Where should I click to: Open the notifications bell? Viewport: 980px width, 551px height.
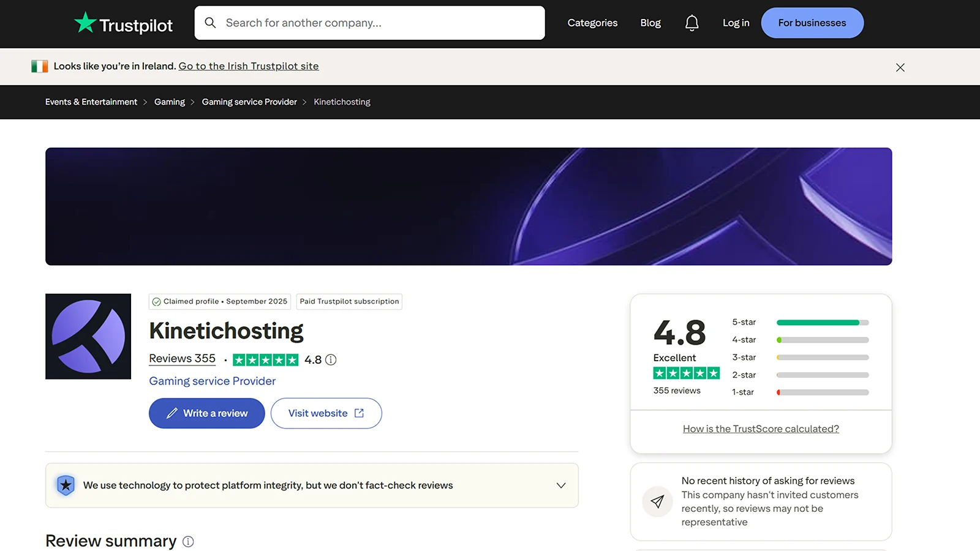click(692, 23)
